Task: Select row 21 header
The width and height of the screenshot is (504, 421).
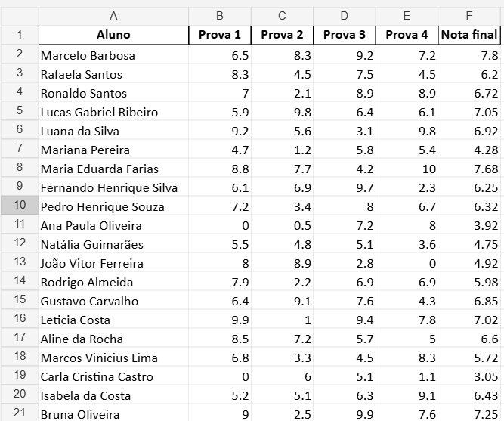Action: coord(20,413)
